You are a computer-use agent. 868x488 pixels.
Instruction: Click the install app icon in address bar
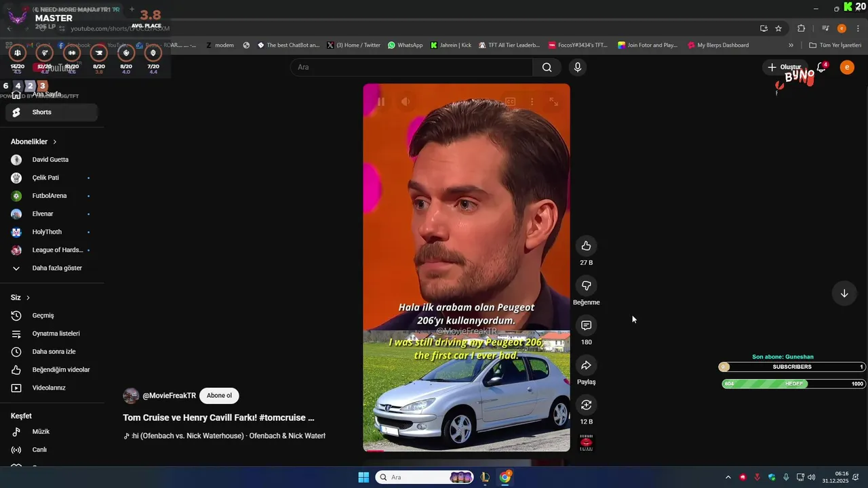click(x=764, y=28)
